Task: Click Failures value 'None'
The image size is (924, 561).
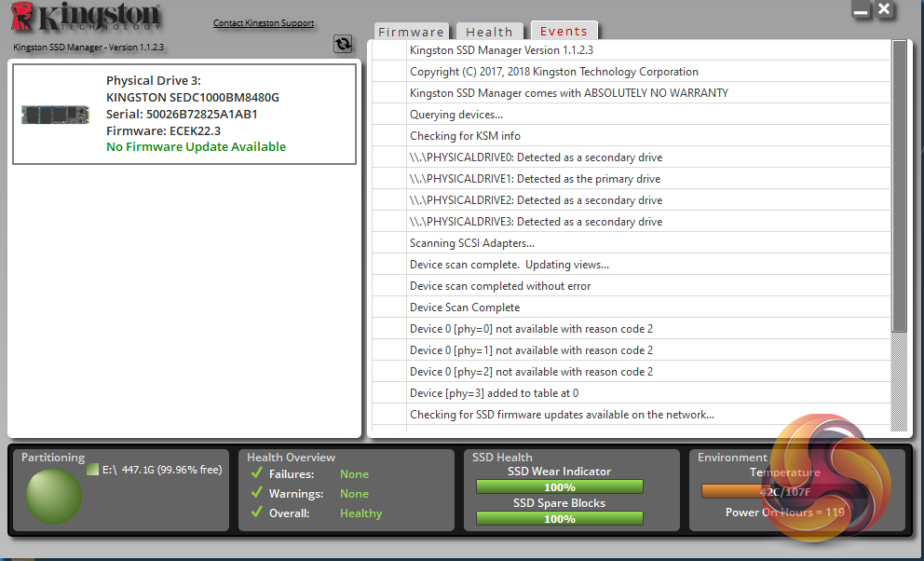Action: coord(354,473)
